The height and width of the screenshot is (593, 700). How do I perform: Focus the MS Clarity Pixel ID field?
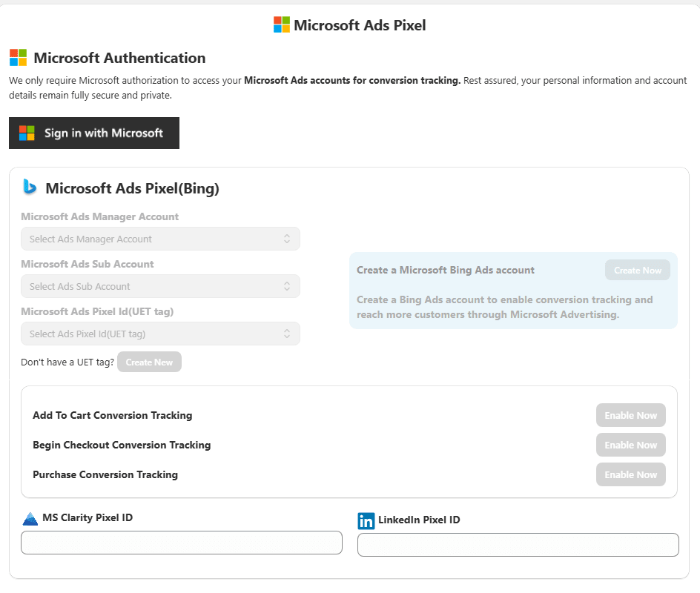(182, 543)
